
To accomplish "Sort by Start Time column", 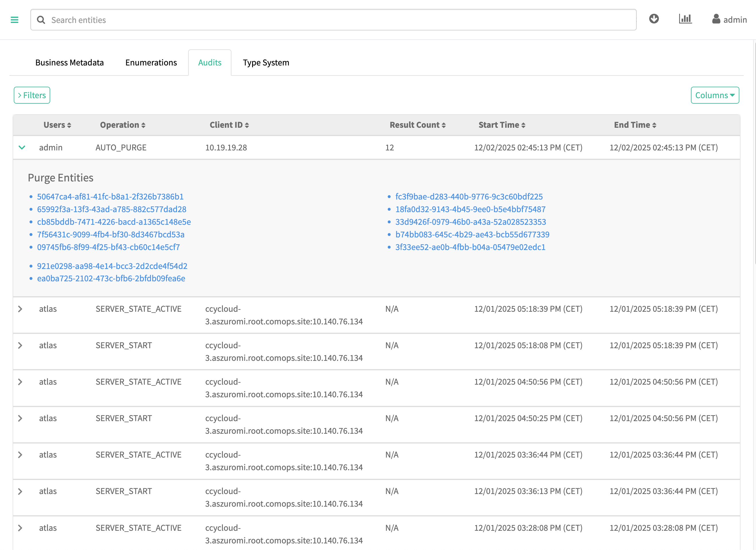I will [523, 125].
